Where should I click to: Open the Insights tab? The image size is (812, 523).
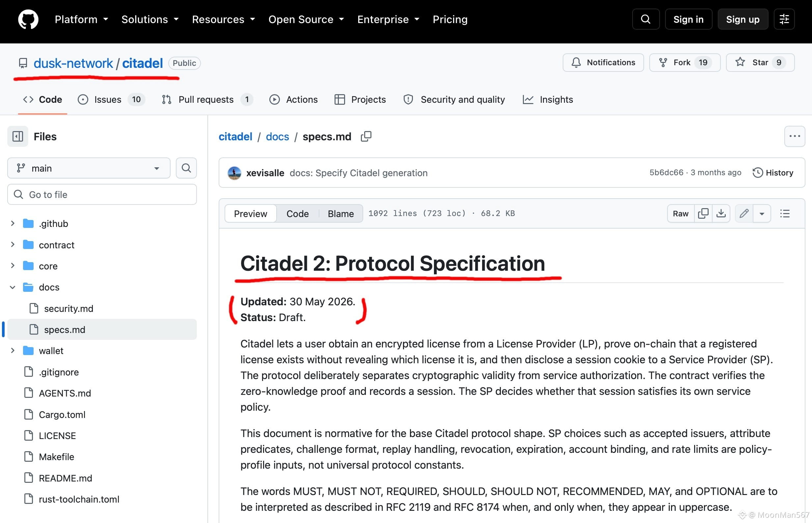[x=548, y=99]
